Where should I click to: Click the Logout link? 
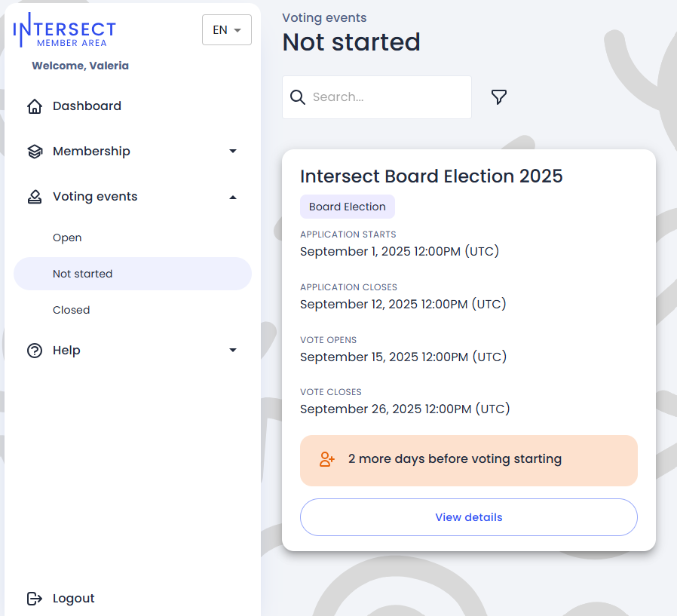click(x=73, y=599)
